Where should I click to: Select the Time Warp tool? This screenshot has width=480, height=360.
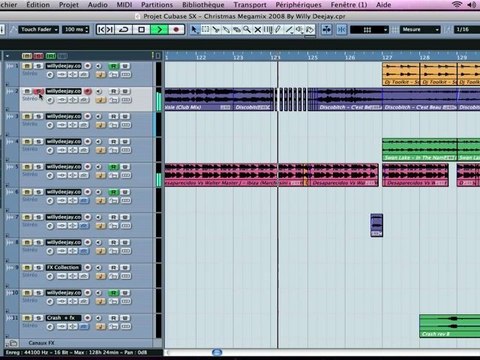tap(268, 30)
